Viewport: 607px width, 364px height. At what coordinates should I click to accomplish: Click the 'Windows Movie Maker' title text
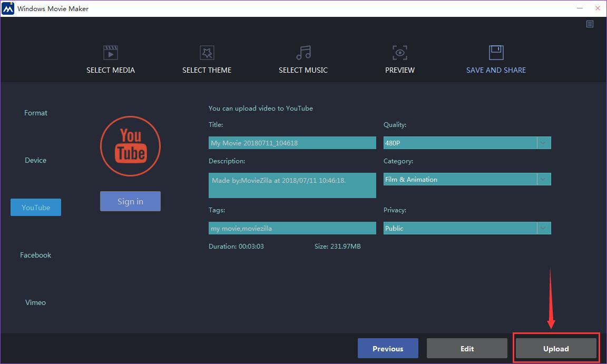click(x=53, y=8)
